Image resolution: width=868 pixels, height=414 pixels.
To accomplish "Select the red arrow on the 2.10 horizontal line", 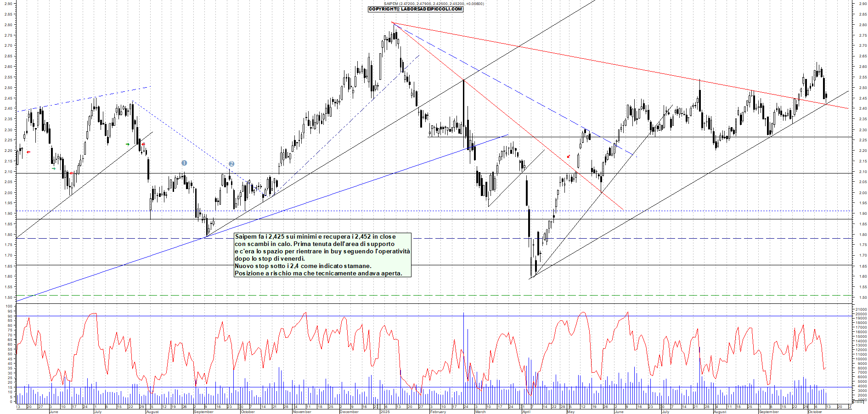I will [71, 173].
